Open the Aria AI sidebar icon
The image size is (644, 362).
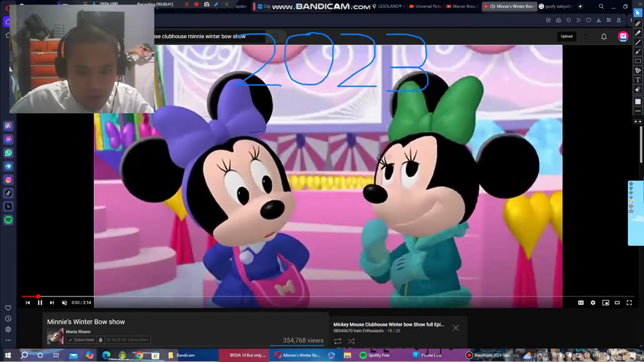tap(9, 126)
